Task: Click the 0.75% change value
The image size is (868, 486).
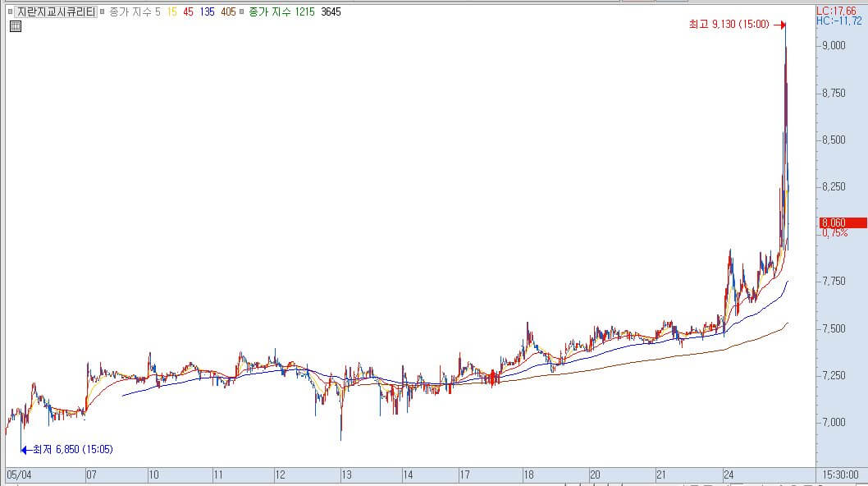Action: pyautogui.click(x=835, y=233)
